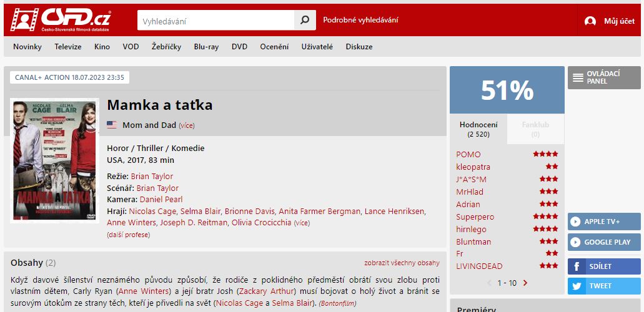The image size is (644, 312).
Task: Open Nicolas Cage in the Hrají list
Action: pyautogui.click(x=153, y=212)
